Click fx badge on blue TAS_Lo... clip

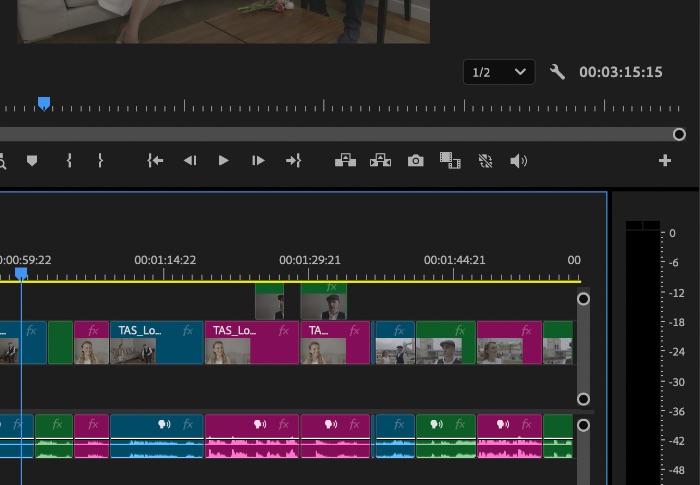point(188,330)
